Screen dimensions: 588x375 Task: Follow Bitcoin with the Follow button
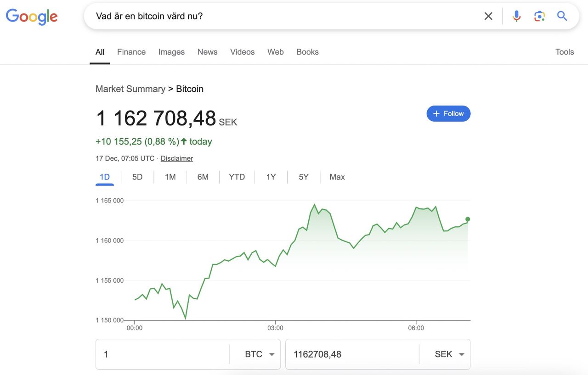tap(448, 113)
